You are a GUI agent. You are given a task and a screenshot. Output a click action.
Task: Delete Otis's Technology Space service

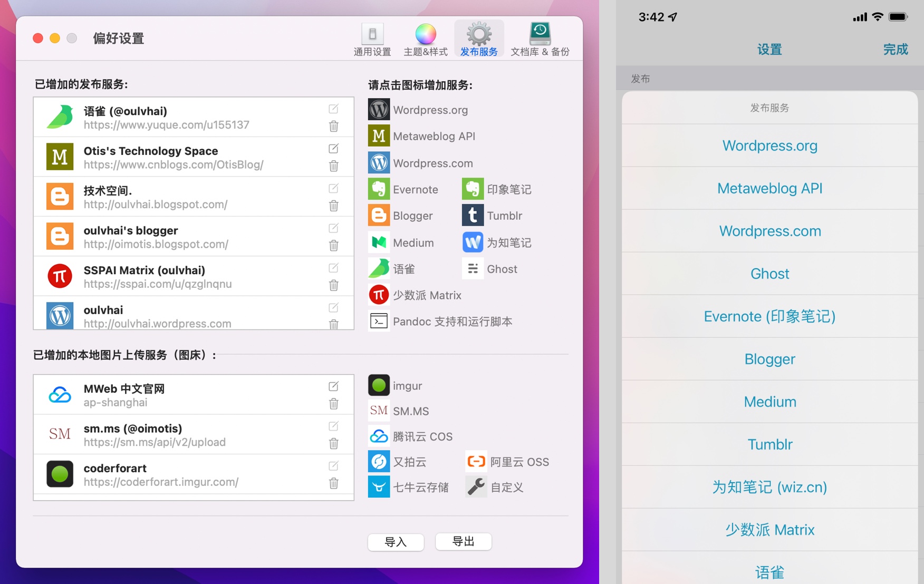333,166
